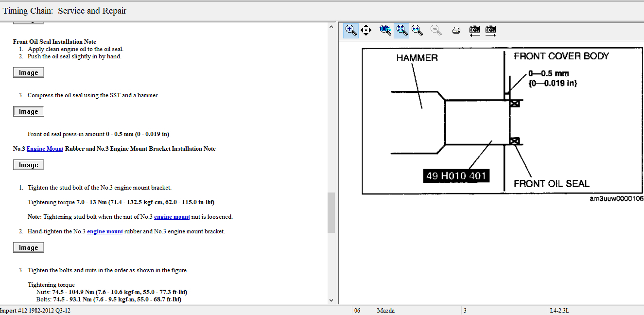Open Image below 'Push the oil seal slightly in'

(29, 72)
